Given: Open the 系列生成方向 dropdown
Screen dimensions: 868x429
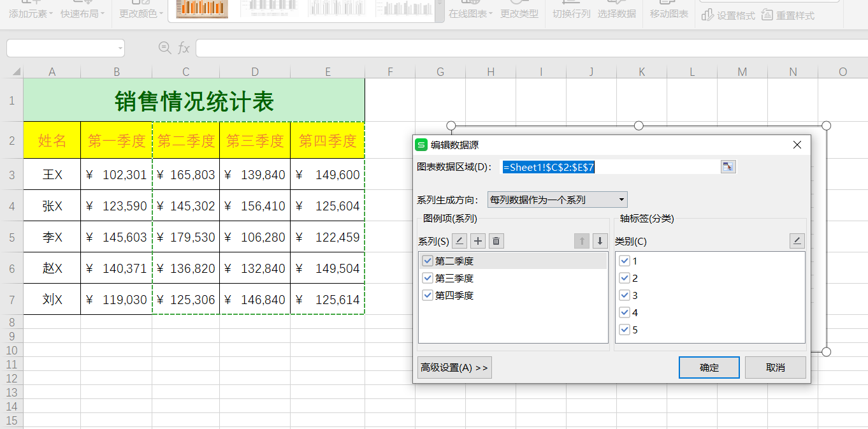Looking at the screenshot, I should 557,200.
